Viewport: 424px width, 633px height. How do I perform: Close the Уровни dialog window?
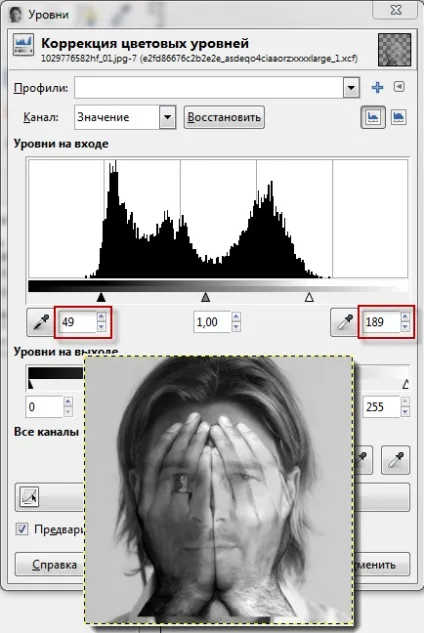[x=395, y=10]
